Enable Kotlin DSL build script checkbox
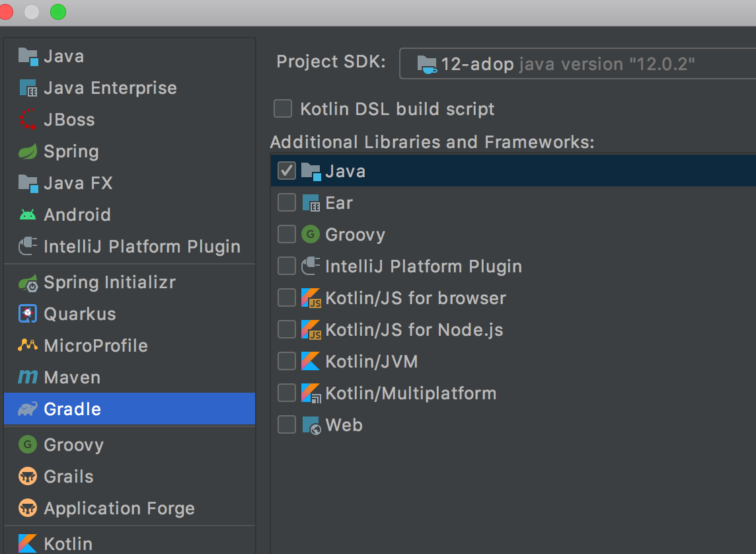The image size is (756, 554). [283, 108]
